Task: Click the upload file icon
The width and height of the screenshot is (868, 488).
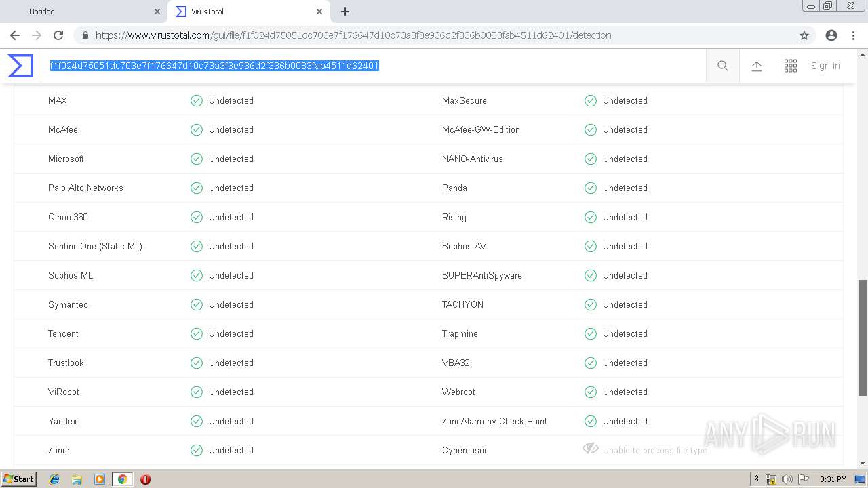Action: tap(757, 66)
